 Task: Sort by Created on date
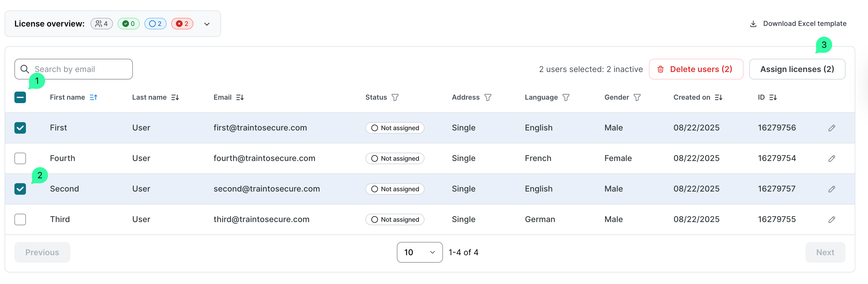click(x=718, y=97)
